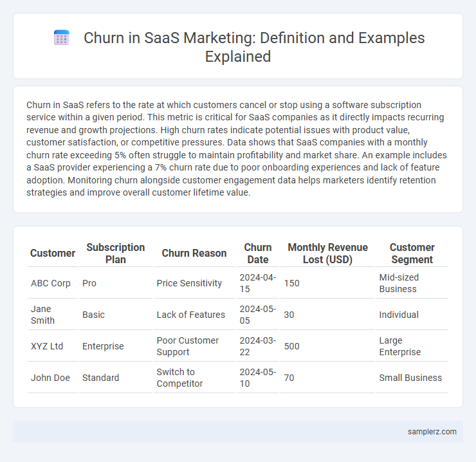Click the calendar grid icon beside the title
This screenshot has width=476, height=462.
62,38
